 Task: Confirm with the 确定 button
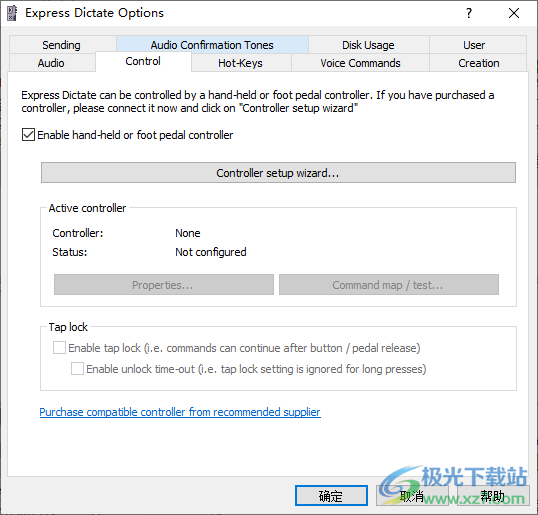(x=331, y=495)
